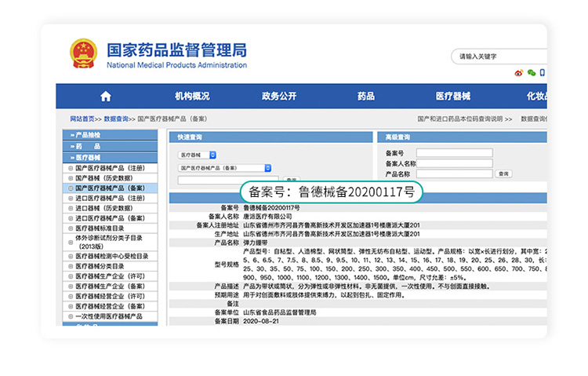Screen dimensions: 588x376
Task: Click the home icon in navigation bar
Action: [x=106, y=97]
